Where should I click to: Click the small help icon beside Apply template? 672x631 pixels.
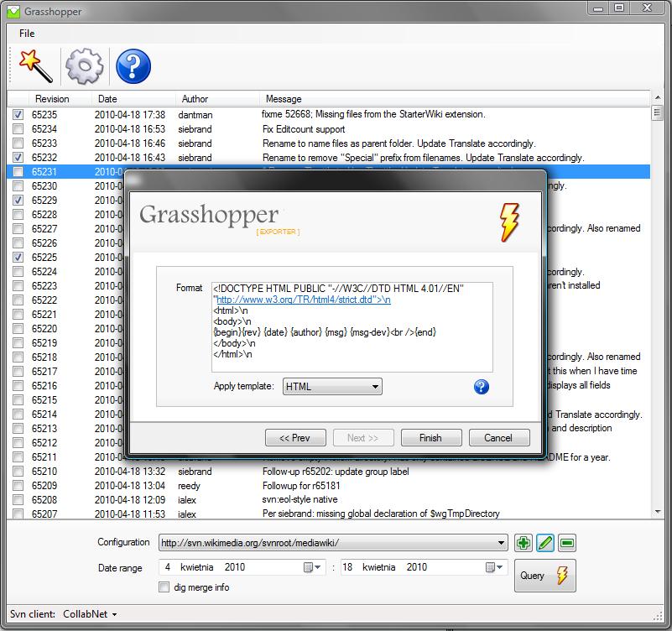pyautogui.click(x=482, y=387)
